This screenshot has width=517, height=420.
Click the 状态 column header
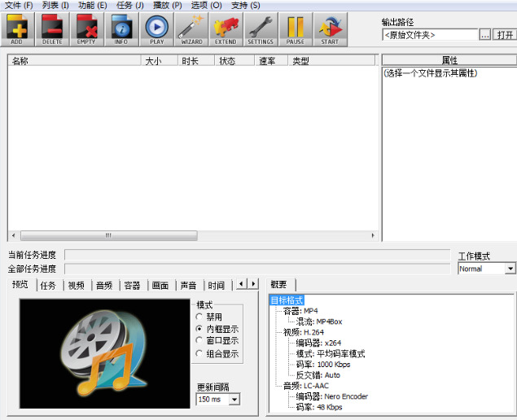pos(234,61)
